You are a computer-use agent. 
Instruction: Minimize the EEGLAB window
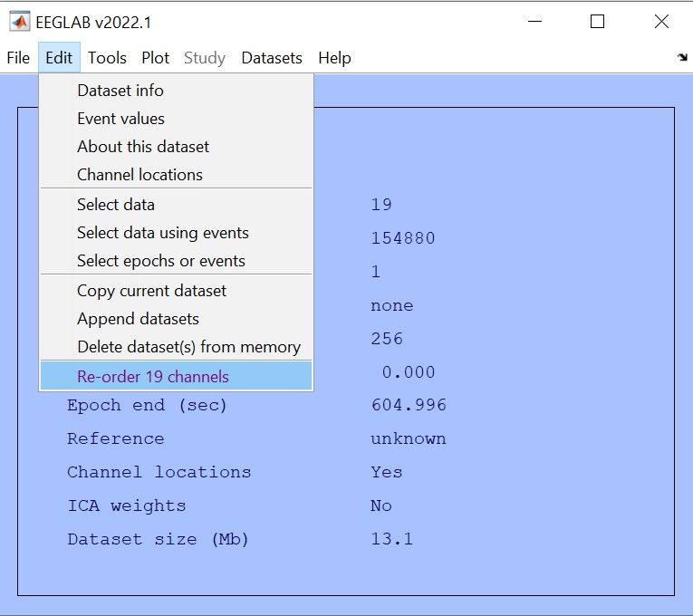point(534,21)
